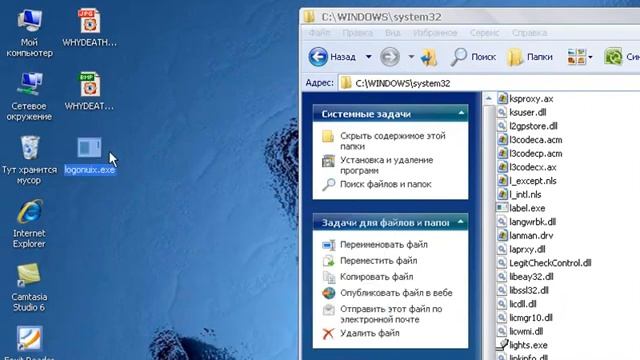Select file libeay32.dll
This screenshot has height=360, width=640.
tap(525, 276)
